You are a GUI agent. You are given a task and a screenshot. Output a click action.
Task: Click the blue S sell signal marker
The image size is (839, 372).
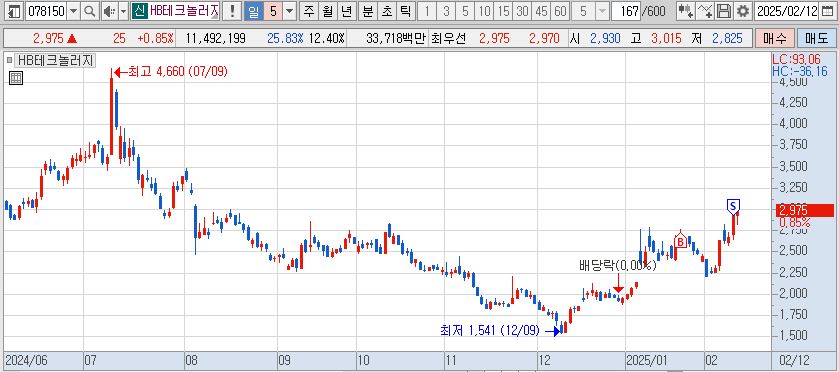pos(733,206)
